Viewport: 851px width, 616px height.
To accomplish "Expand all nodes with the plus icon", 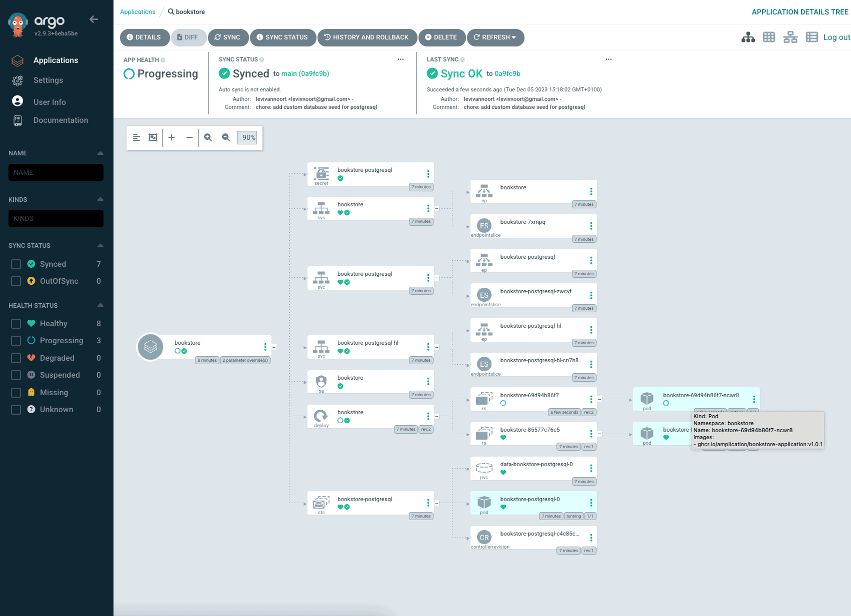I will tap(171, 137).
